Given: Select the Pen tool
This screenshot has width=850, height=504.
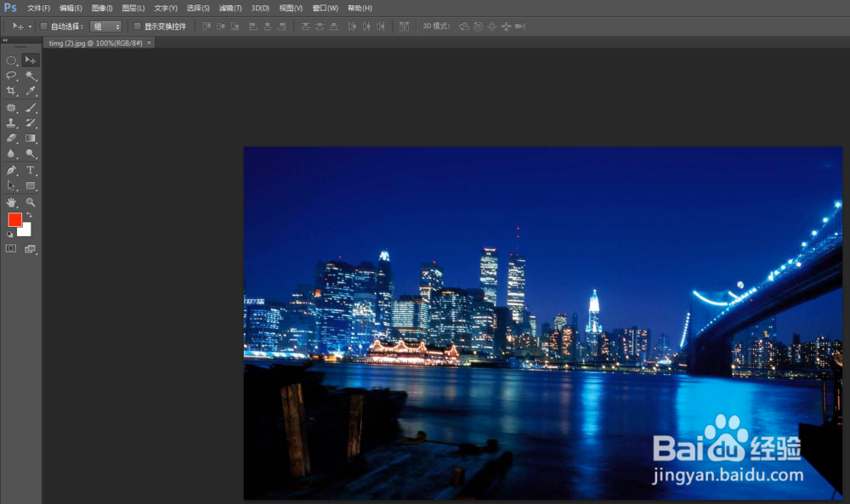Looking at the screenshot, I should click(11, 170).
